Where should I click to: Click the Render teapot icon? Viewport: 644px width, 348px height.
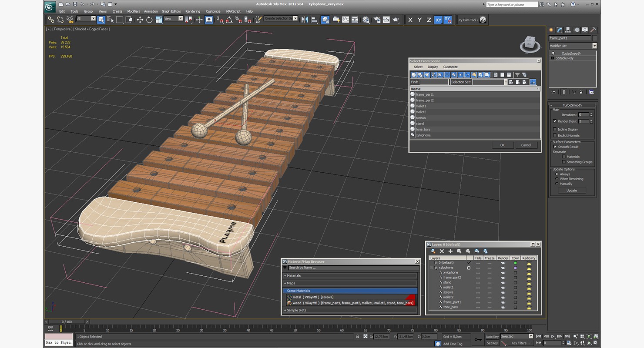396,20
